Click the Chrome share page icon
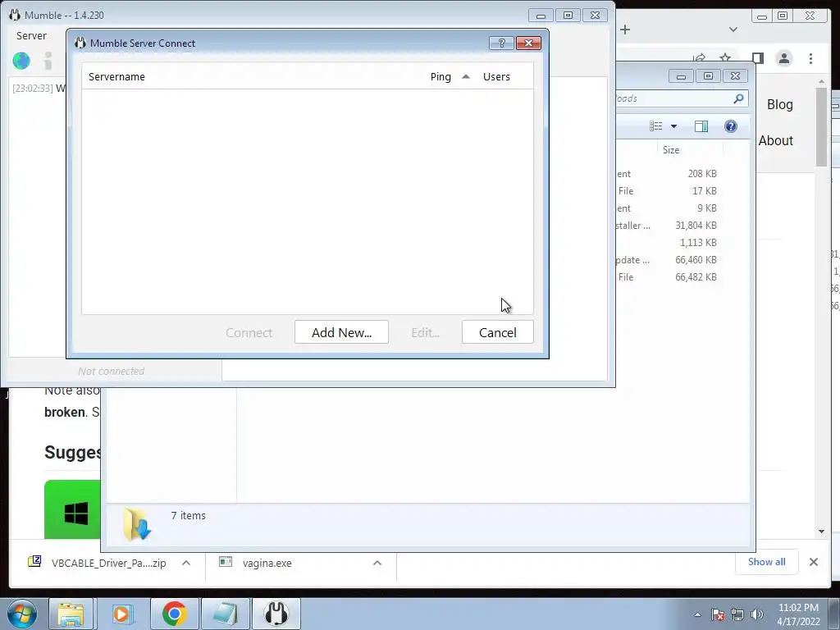 pyautogui.click(x=699, y=58)
